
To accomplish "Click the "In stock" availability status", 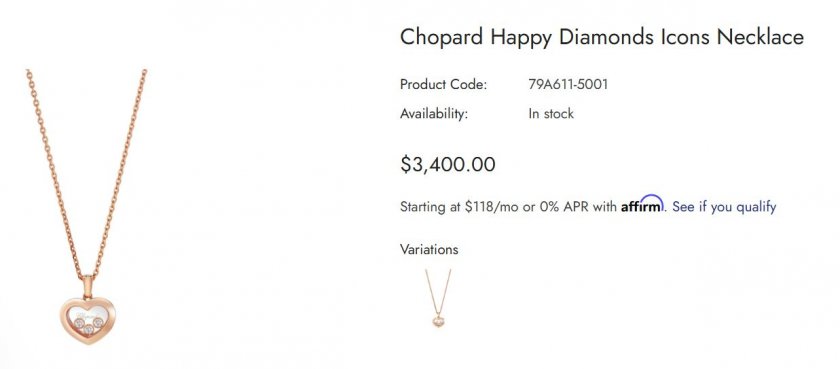I will pos(551,114).
